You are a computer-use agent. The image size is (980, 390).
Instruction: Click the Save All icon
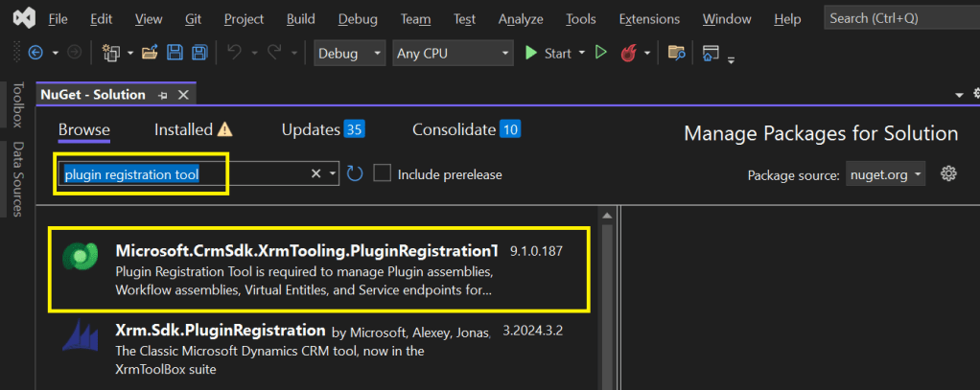[x=199, y=53]
